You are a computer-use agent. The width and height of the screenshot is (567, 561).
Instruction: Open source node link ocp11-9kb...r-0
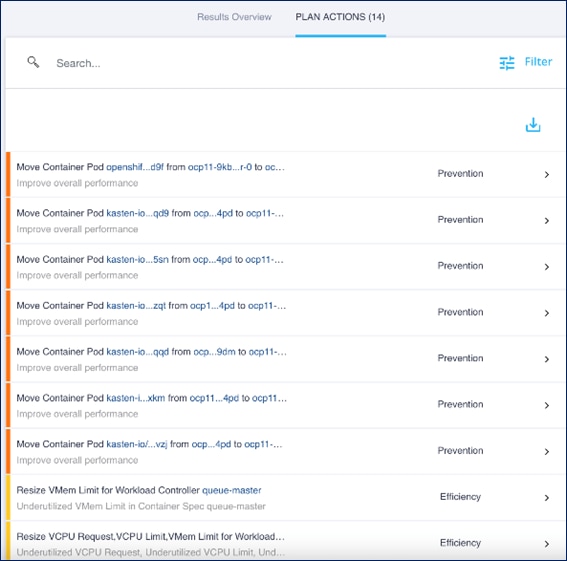[x=219, y=167]
